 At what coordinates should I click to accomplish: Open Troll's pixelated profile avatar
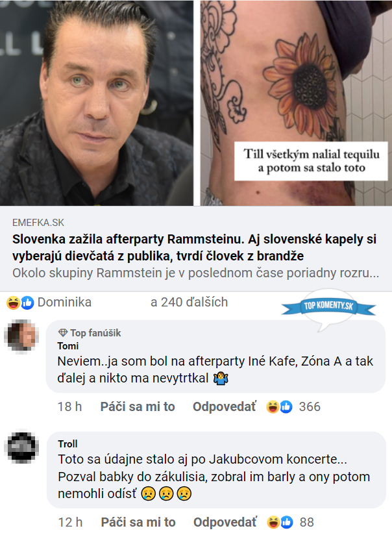[x=21, y=447]
